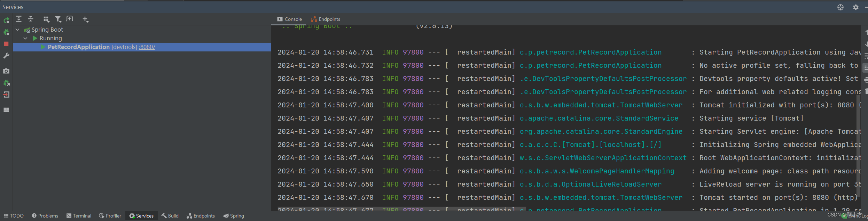868x221 pixels.
Task: Expand all nodes in the Services tree
Action: (19, 19)
